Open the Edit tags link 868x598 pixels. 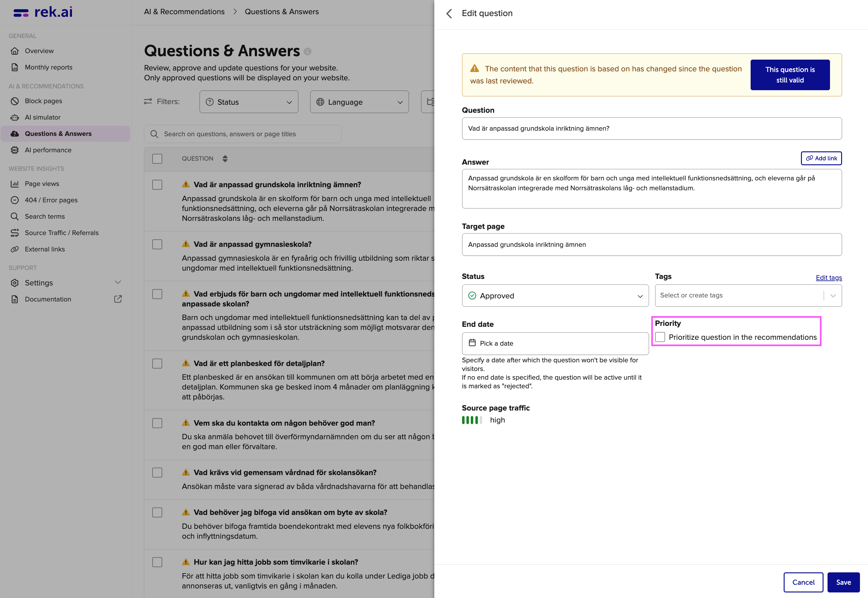pyautogui.click(x=828, y=277)
